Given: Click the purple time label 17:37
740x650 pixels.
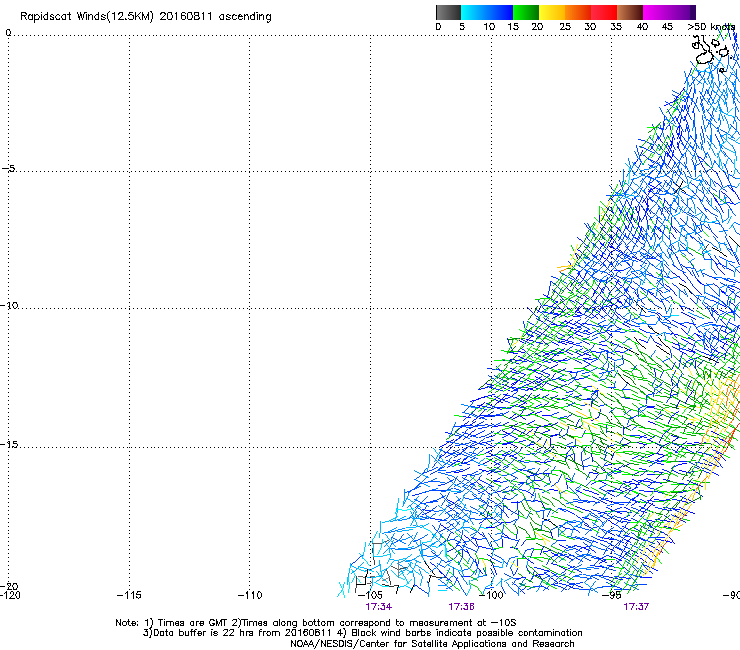Looking at the screenshot, I should pyautogui.click(x=636, y=607).
